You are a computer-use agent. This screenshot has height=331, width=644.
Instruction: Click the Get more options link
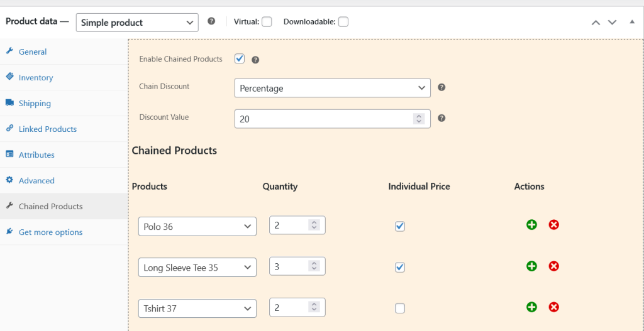(50, 232)
